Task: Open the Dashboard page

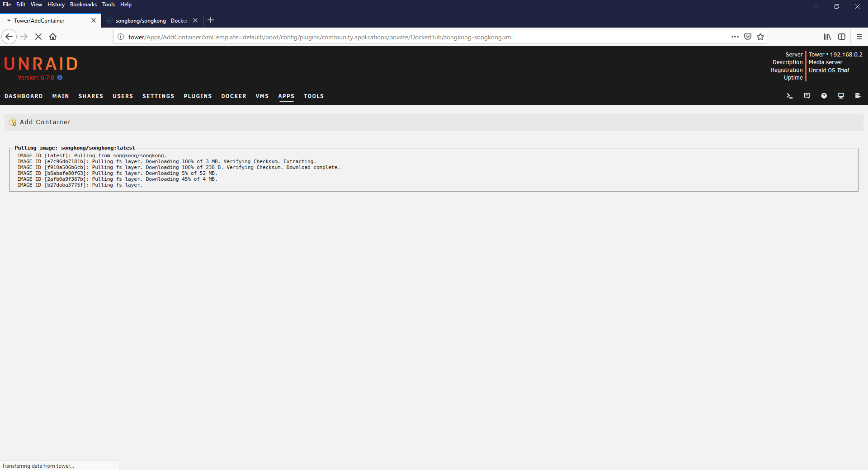Action: pyautogui.click(x=24, y=96)
